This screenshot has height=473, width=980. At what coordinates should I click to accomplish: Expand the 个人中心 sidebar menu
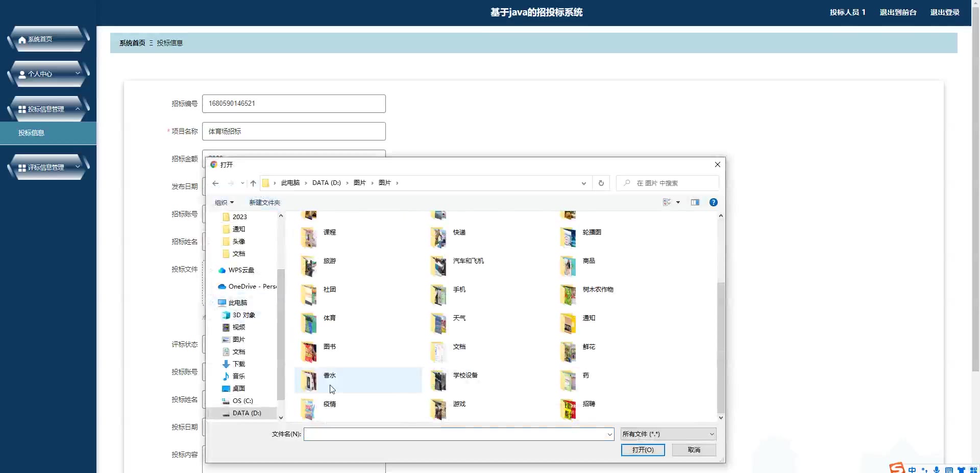[48, 74]
